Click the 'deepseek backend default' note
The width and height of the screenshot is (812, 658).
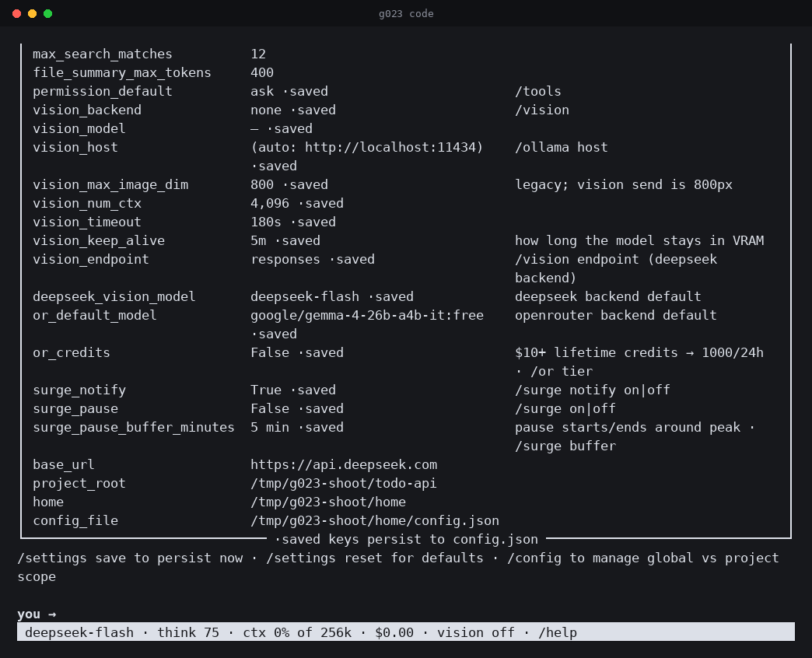point(608,296)
